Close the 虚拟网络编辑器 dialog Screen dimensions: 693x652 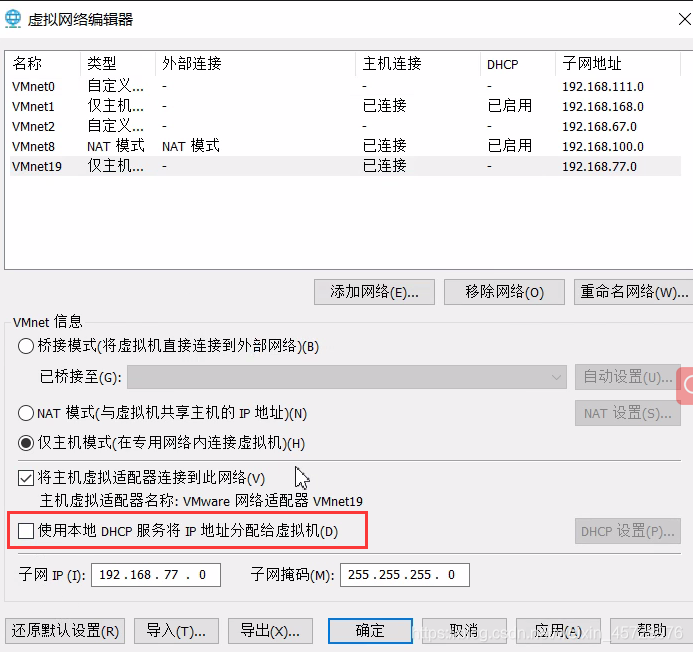tap(685, 19)
